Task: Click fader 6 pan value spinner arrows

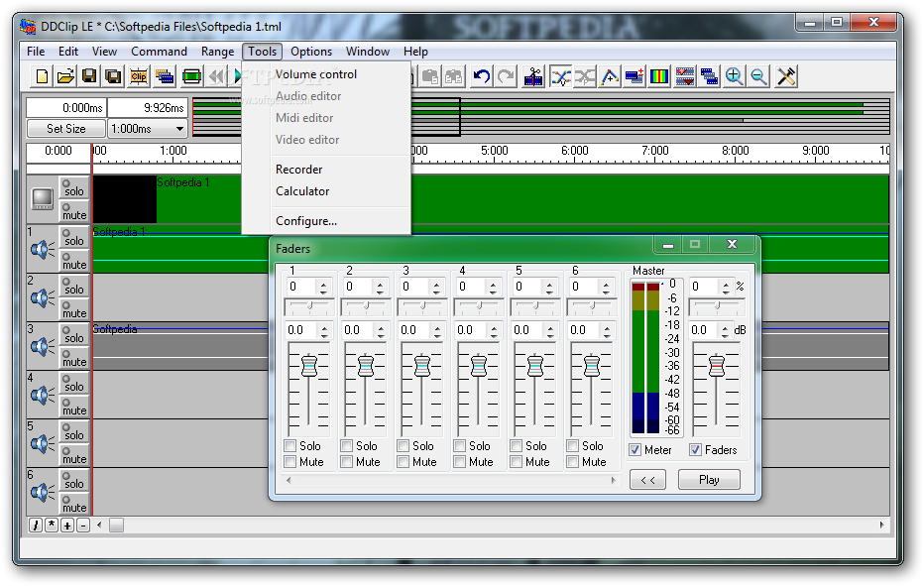Action: tap(606, 288)
